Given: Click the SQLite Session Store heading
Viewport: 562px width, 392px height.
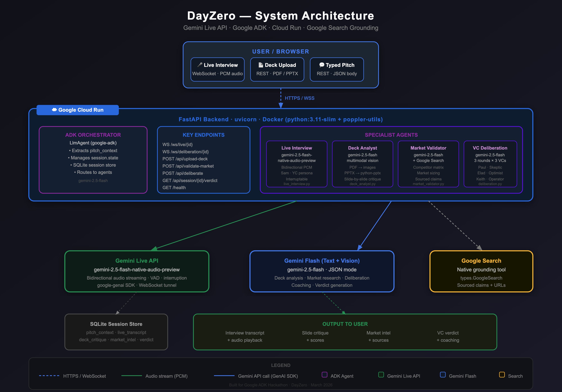Looking at the screenshot, I should [x=116, y=324].
